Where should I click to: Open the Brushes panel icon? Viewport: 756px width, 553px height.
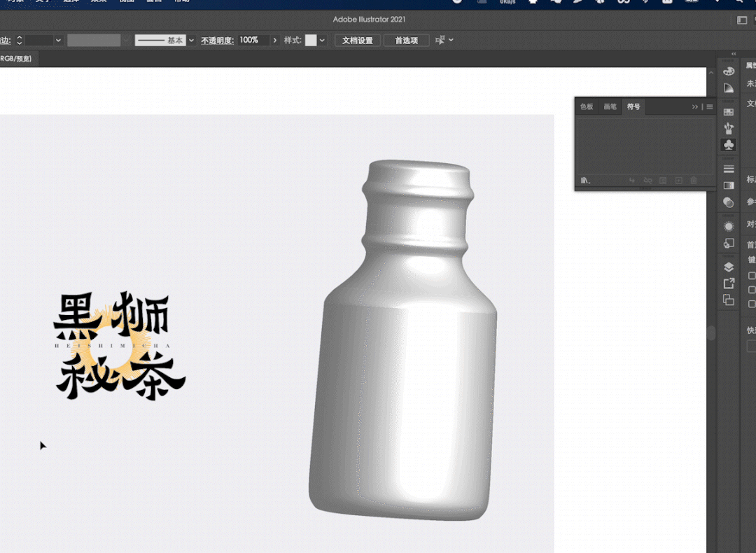point(729,129)
